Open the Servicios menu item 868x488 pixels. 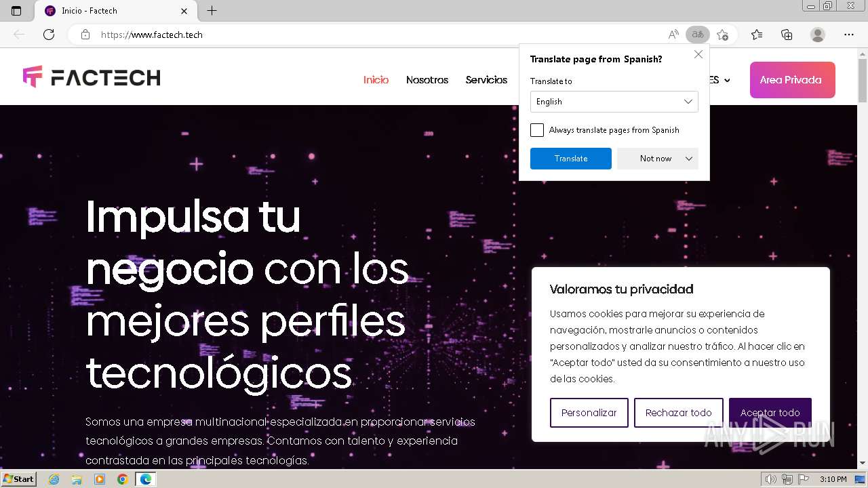point(486,80)
